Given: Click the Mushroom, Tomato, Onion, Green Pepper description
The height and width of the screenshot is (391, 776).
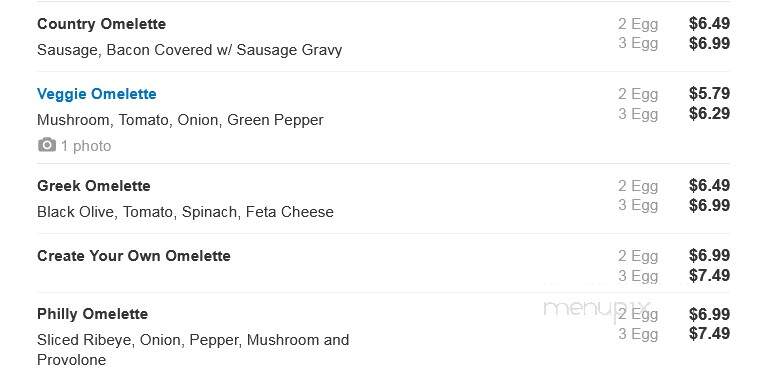Looking at the screenshot, I should coord(180,120).
